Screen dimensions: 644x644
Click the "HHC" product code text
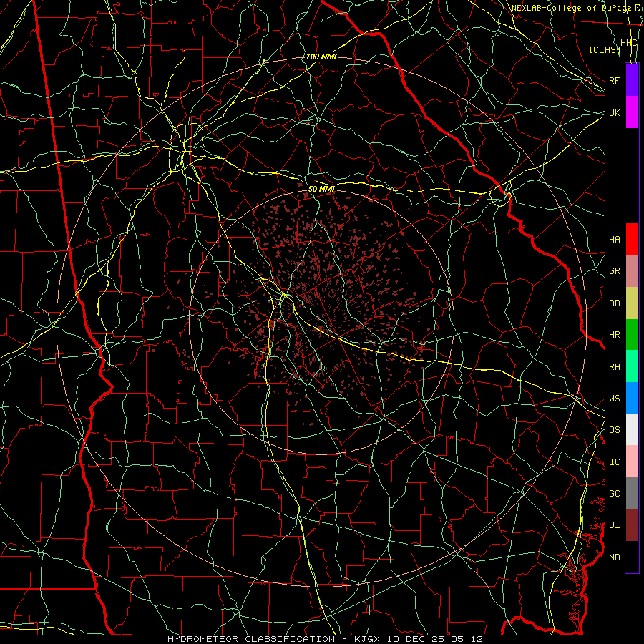pyautogui.click(x=629, y=43)
